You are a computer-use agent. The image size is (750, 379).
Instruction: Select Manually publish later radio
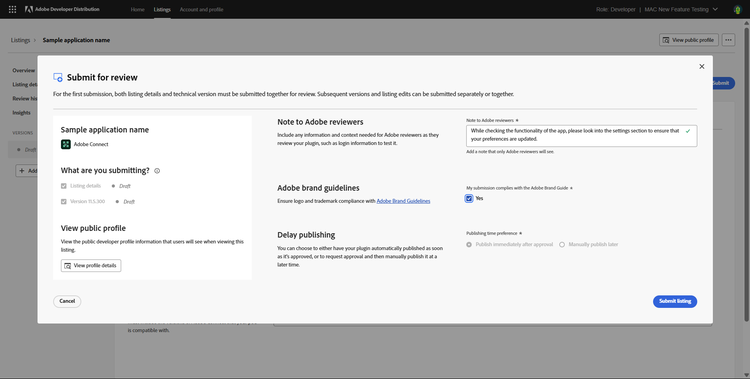[x=562, y=245]
